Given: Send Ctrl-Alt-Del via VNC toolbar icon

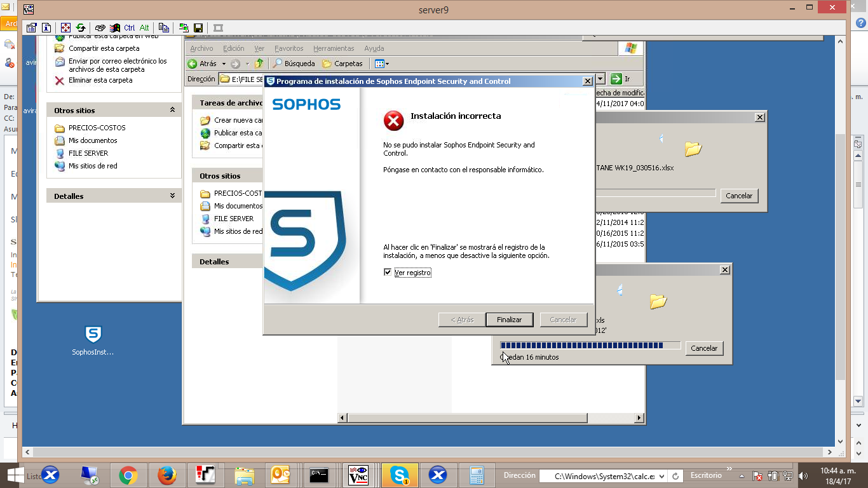Looking at the screenshot, I should (100, 27).
